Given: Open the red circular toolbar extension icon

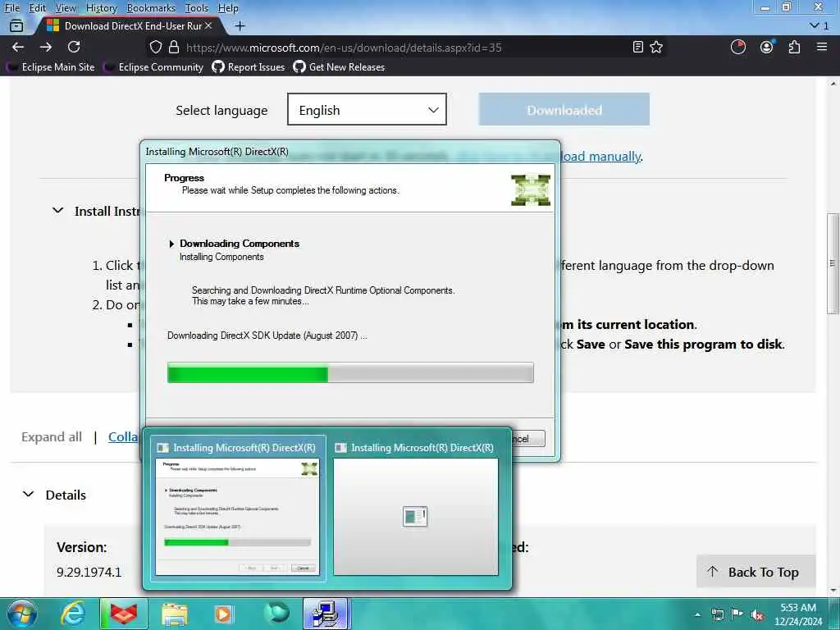Looking at the screenshot, I should 738,47.
